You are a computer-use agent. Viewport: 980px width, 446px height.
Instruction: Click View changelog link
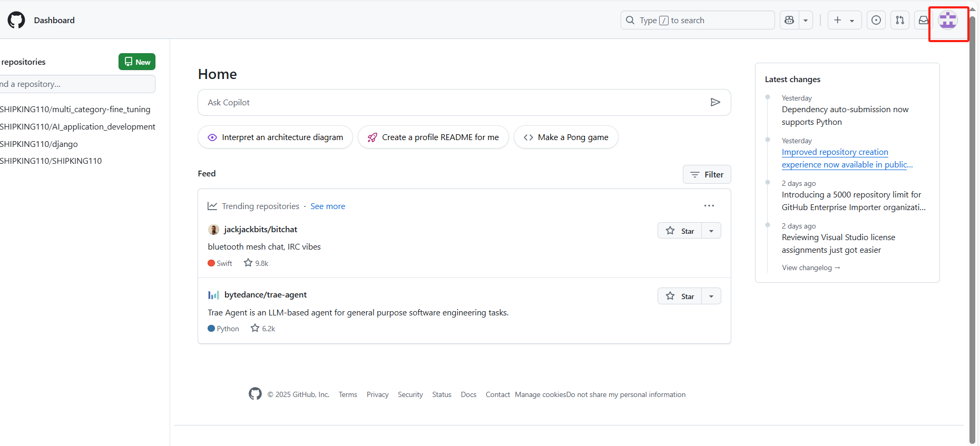coord(811,267)
